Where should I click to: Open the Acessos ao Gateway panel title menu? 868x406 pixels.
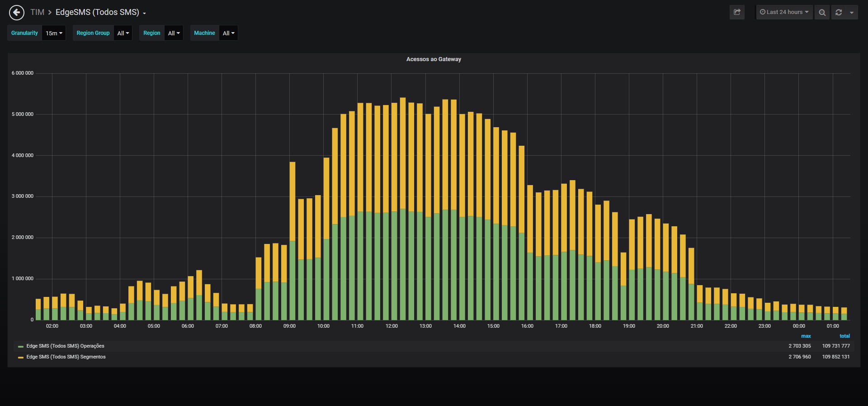[434, 59]
